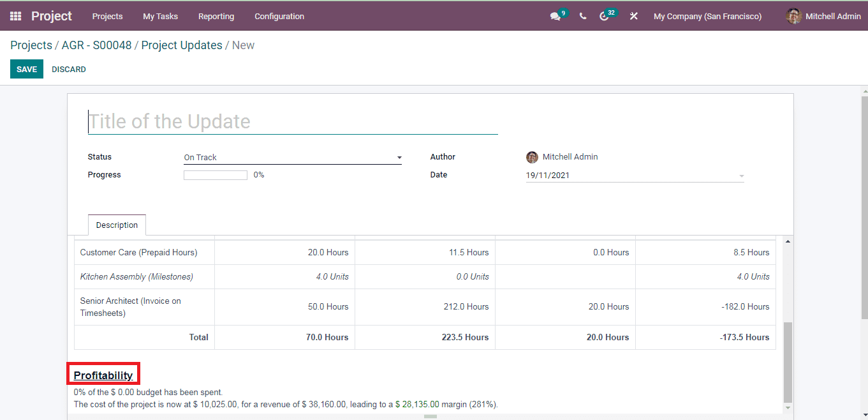Open the conversations messages panel
Screen dimensions: 868x420
[x=554, y=16]
